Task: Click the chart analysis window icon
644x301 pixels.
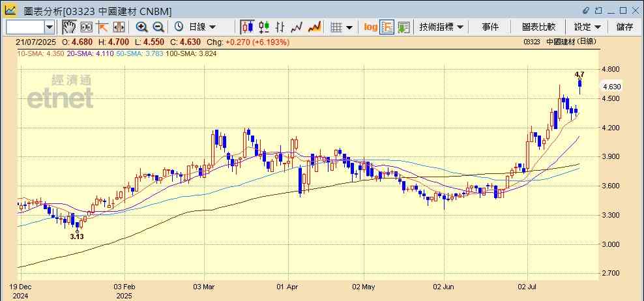Action: pos(10,10)
